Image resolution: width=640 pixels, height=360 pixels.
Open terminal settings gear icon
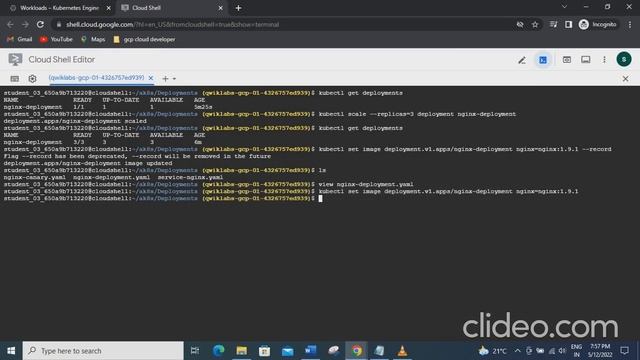(x=33, y=78)
